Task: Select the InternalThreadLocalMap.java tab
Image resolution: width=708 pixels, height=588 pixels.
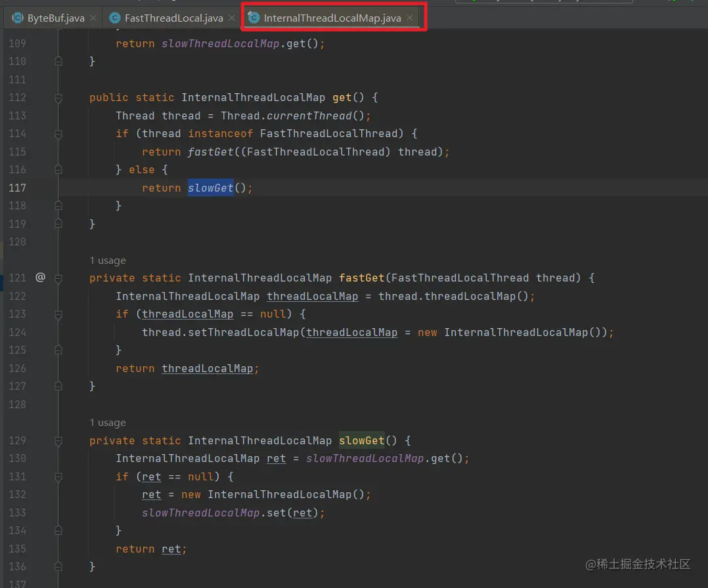Action: tap(332, 18)
